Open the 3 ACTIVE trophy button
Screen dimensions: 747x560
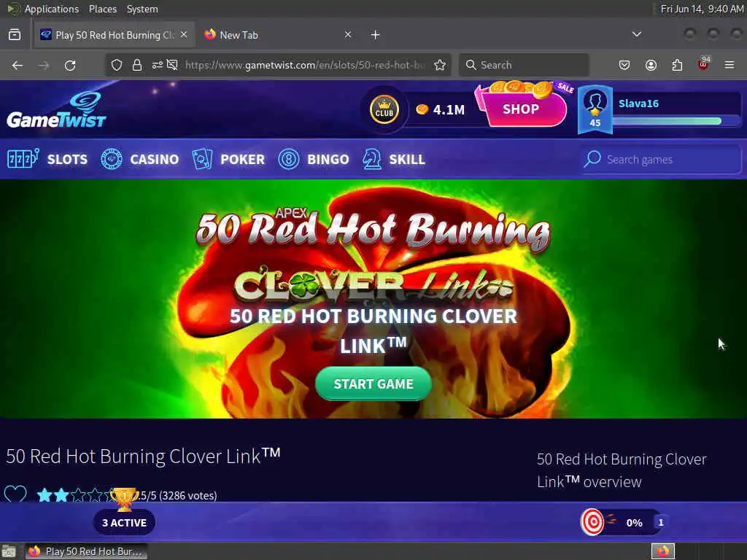tap(124, 522)
